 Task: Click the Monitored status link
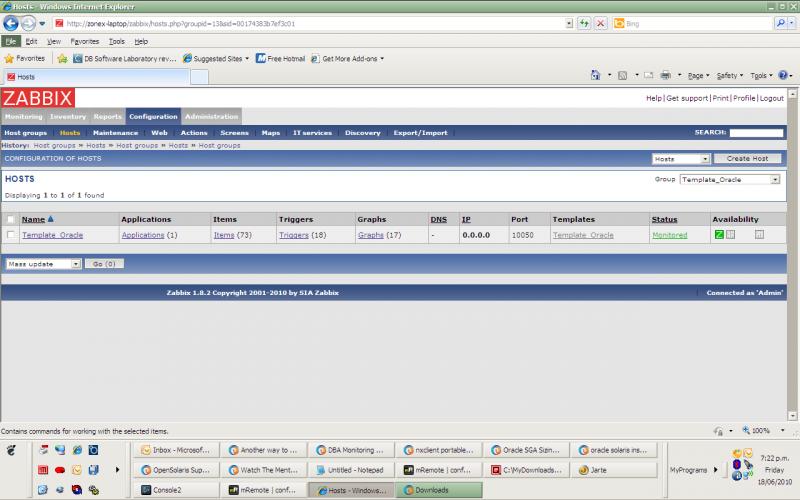coord(670,235)
